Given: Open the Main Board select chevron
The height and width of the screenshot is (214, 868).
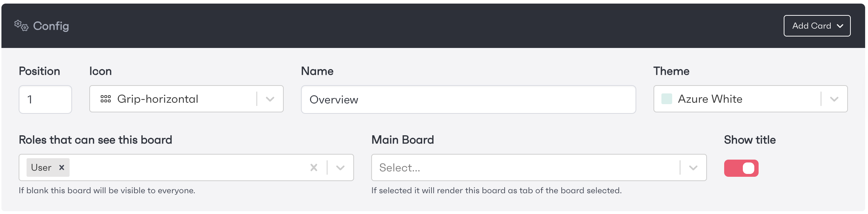Looking at the screenshot, I should point(693,167).
